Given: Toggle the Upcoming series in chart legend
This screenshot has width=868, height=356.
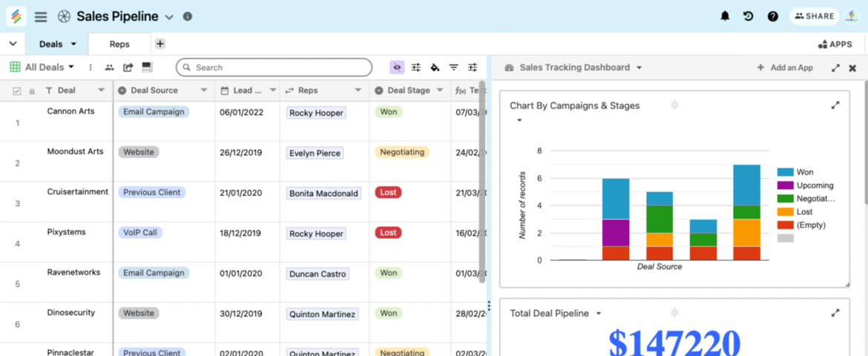Looking at the screenshot, I should (815, 185).
